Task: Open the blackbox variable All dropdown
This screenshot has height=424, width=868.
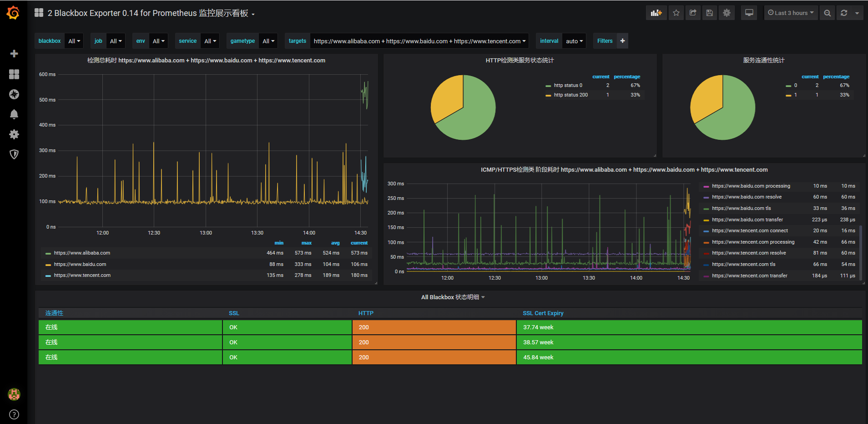Action: point(74,41)
